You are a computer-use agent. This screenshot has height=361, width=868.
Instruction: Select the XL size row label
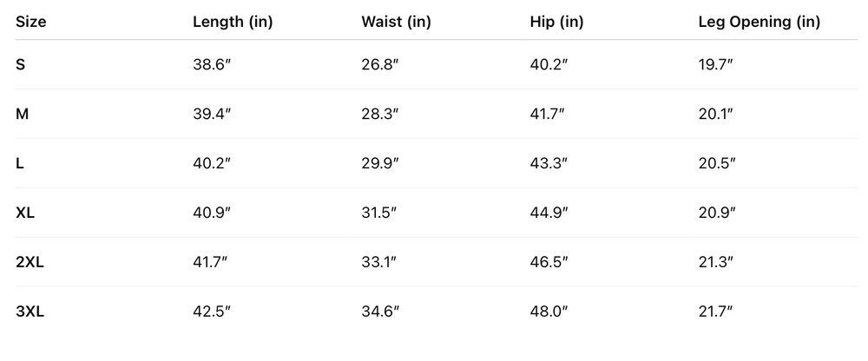25,213
